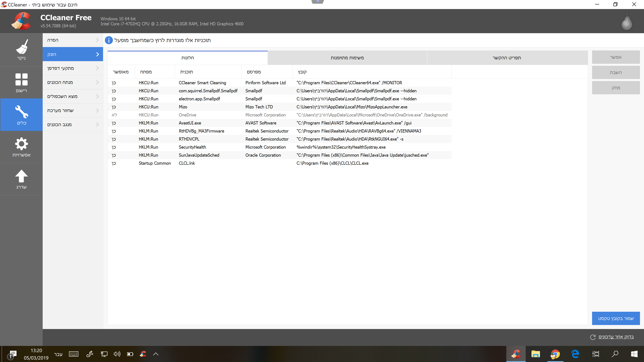Select the CLCL.lnk Startup Common entry
Viewport: 644px width, 362px height.
[280, 163]
